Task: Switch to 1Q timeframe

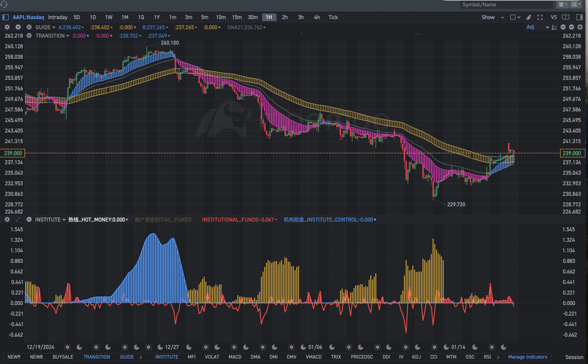Action: click(141, 17)
